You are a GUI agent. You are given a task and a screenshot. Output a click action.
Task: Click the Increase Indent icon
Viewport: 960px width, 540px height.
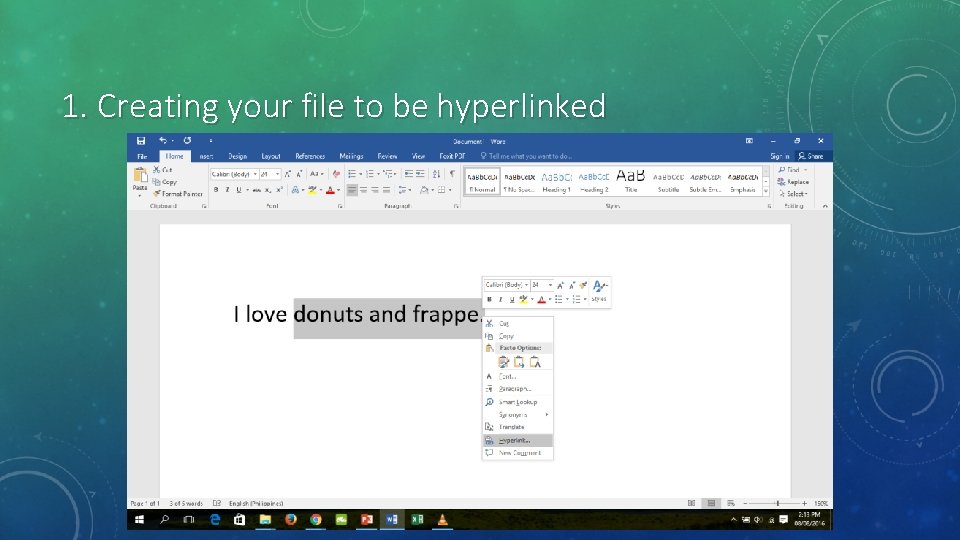[420, 174]
